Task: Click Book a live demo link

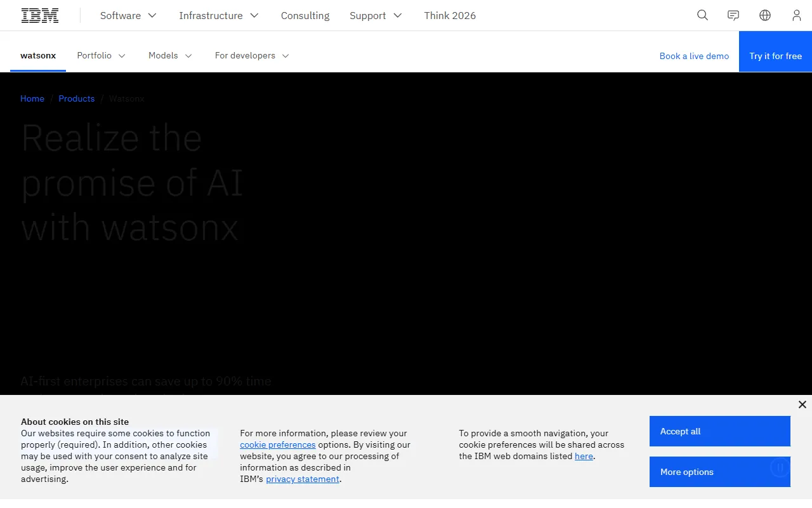Action: click(694, 56)
